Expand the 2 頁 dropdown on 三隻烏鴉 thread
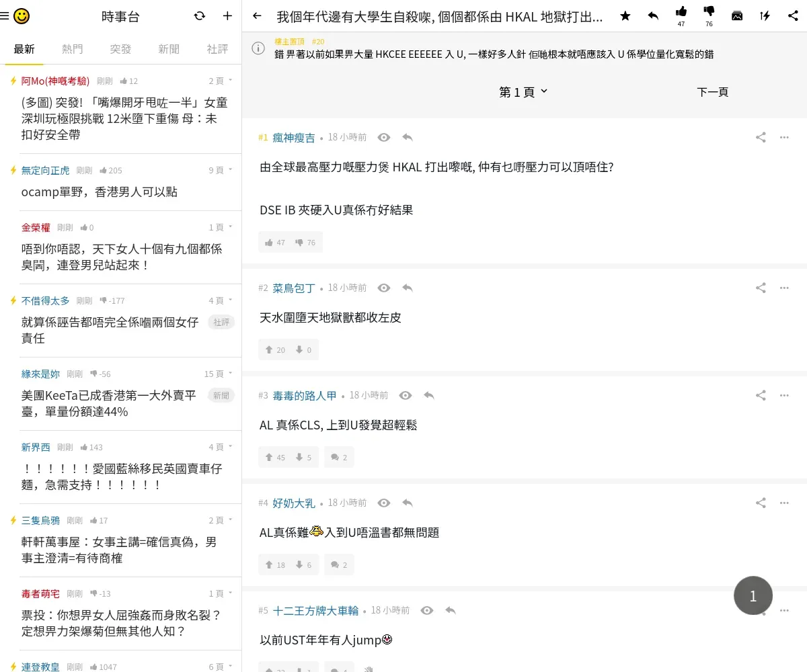Viewport: 807px width, 672px height. click(221, 520)
